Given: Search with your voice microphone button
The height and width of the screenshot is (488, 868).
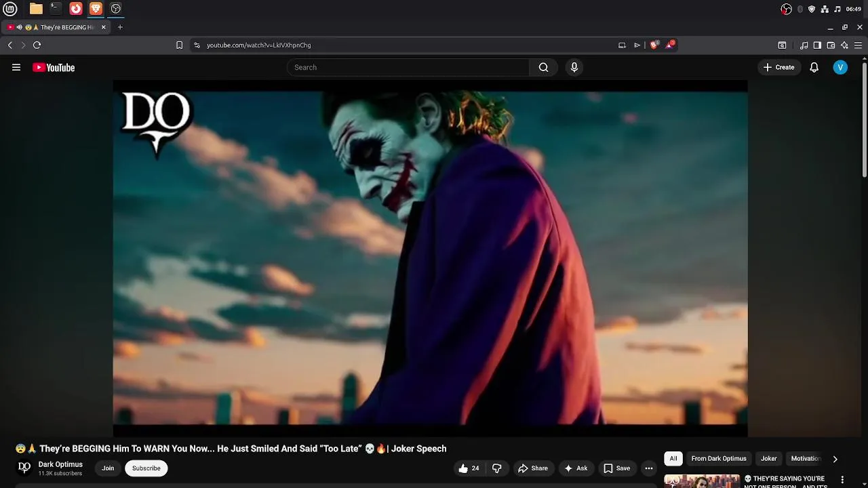Looking at the screenshot, I should point(574,67).
